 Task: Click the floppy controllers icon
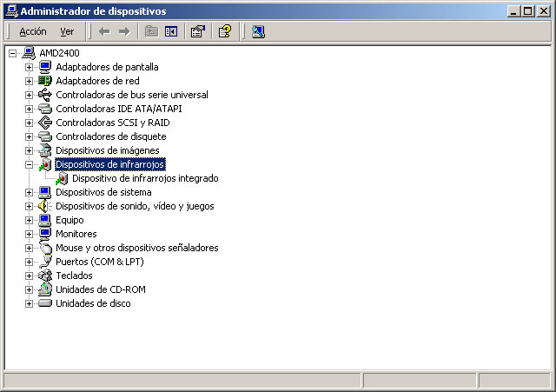tap(45, 136)
